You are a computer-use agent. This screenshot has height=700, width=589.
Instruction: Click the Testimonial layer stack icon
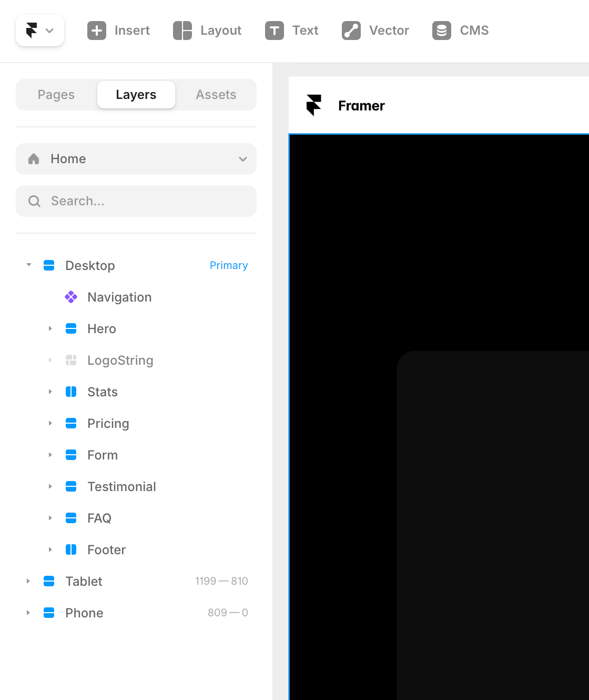(x=71, y=486)
